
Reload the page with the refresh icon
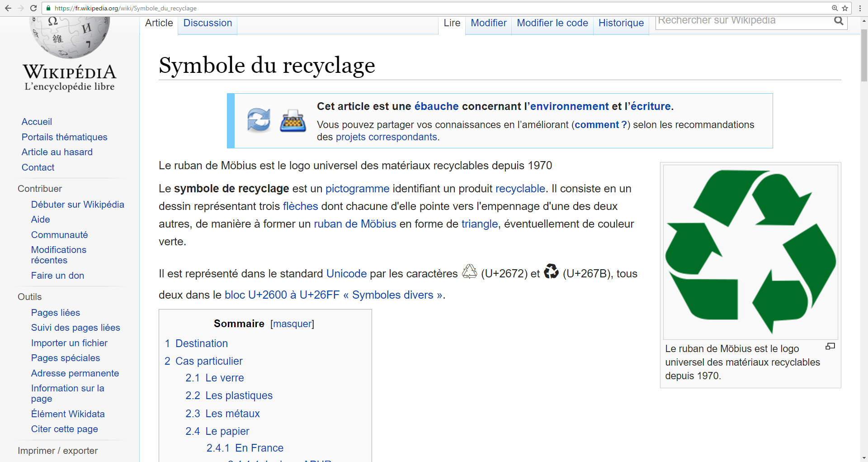[33, 8]
